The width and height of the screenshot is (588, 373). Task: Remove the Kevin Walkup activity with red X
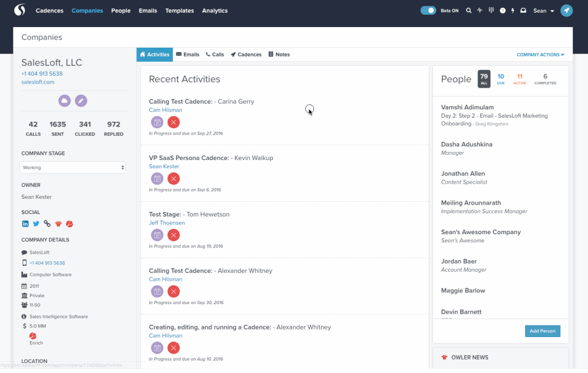click(x=173, y=179)
